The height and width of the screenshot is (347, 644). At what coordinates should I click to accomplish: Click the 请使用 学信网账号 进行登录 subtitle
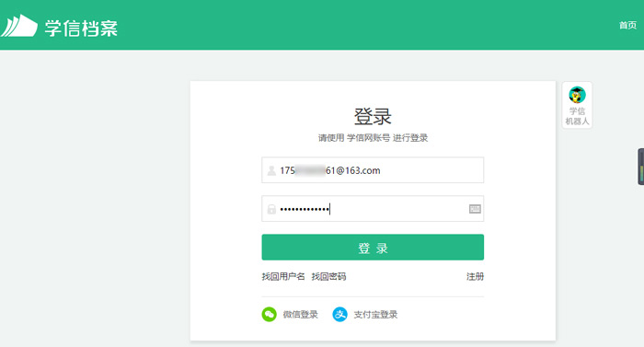pos(373,138)
